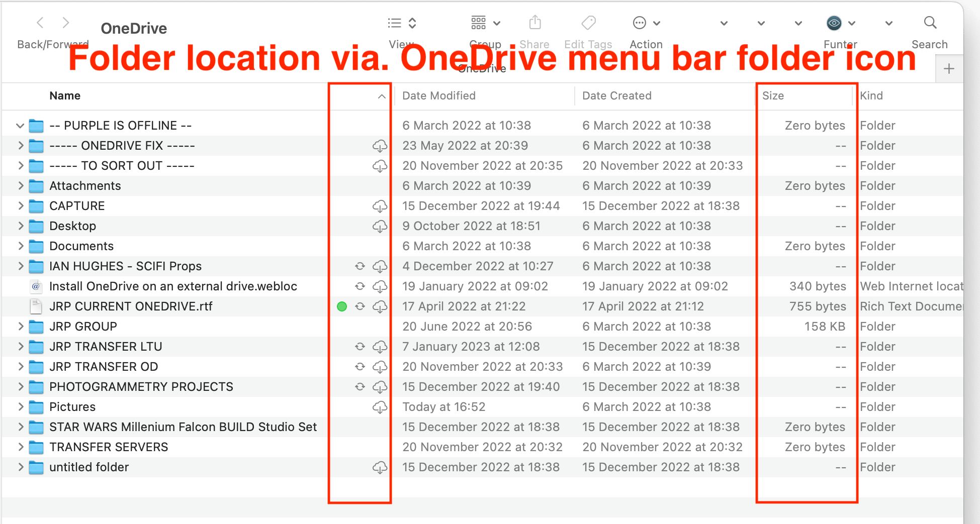Viewport: 980px width, 524px height.
Task: Click cloud icon for PHOTOGRAMMETRY PROJECTS
Action: pyautogui.click(x=380, y=387)
